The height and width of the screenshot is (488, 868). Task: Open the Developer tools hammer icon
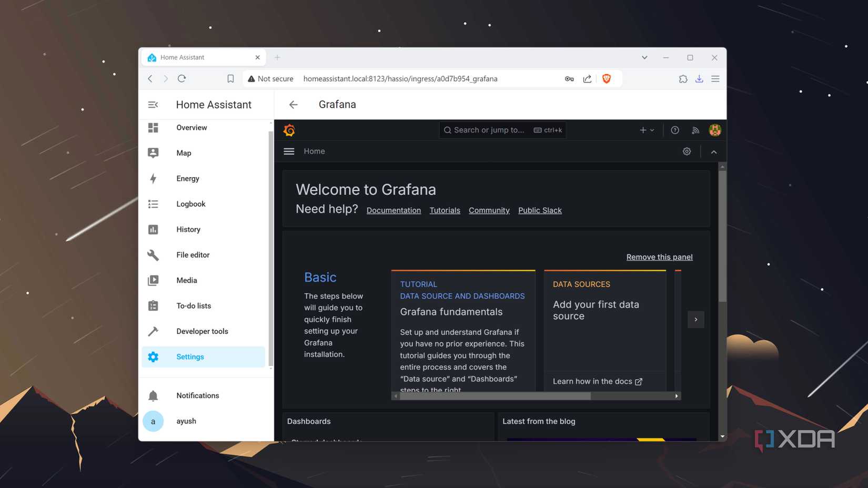coord(153,331)
